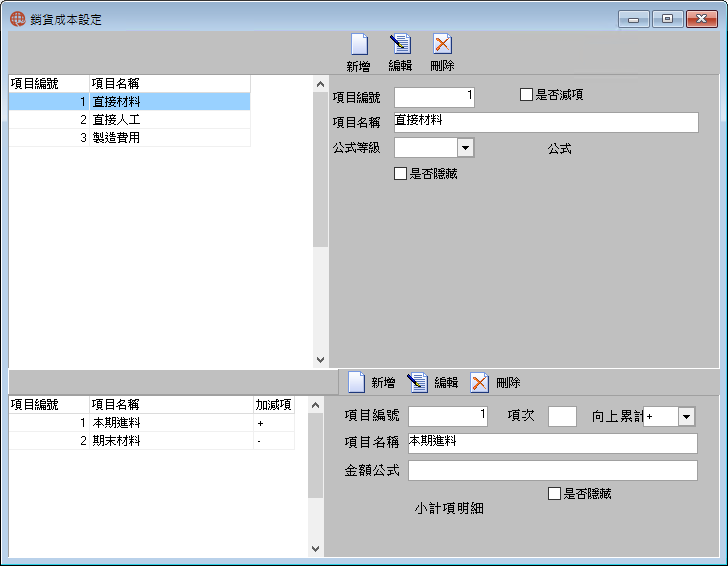Click the top 刪除 (delete) X icon
The height and width of the screenshot is (566, 728).
(x=442, y=45)
